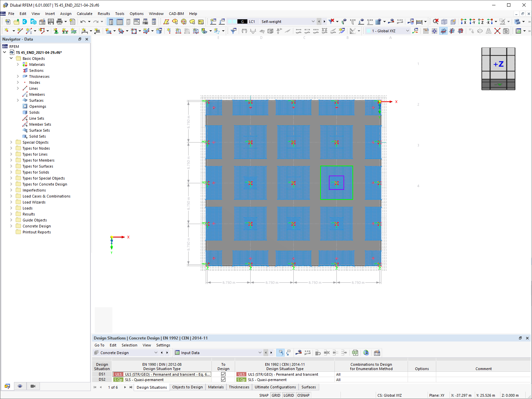This screenshot has width=532, height=399.
Task: Click the new dimension tool icon
Action: [84, 31]
